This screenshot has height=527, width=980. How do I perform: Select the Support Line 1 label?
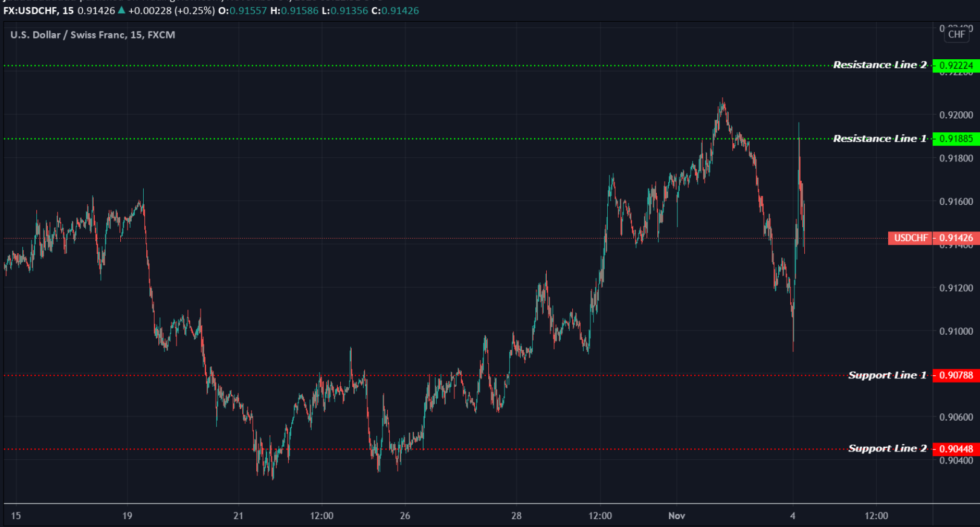coord(887,375)
